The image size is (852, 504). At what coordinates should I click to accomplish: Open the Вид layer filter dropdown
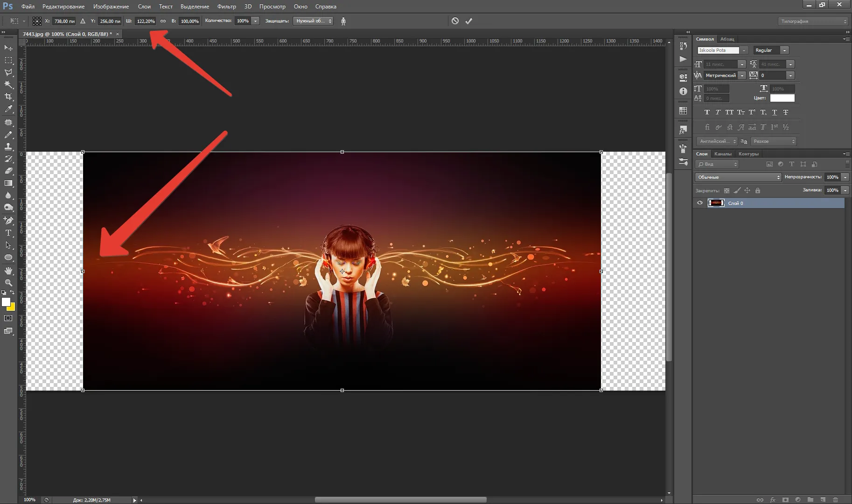point(717,164)
